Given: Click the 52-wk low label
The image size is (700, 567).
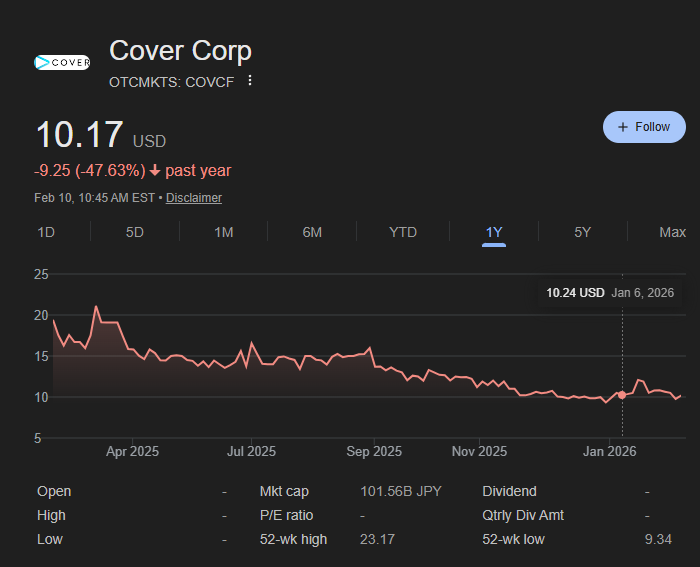Looking at the screenshot, I should click(513, 539).
